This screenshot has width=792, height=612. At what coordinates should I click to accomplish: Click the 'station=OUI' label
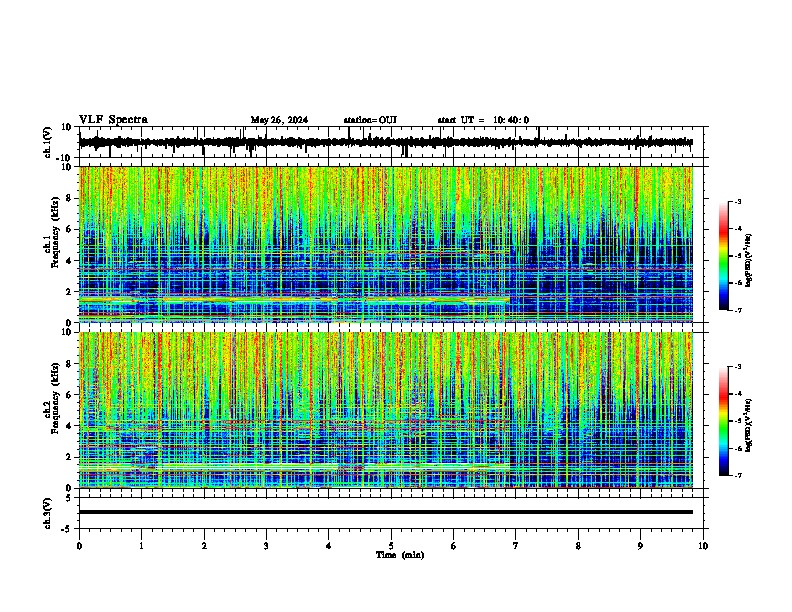(x=370, y=120)
